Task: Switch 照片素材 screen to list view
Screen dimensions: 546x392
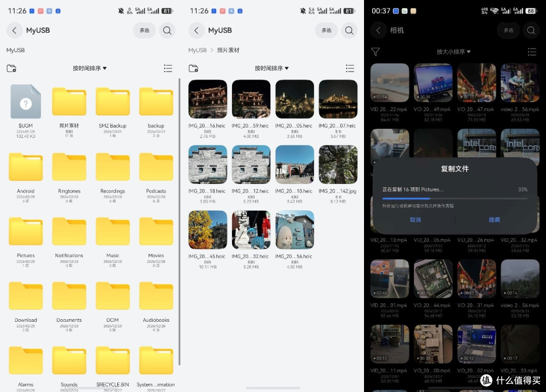Action: pyautogui.click(x=350, y=68)
